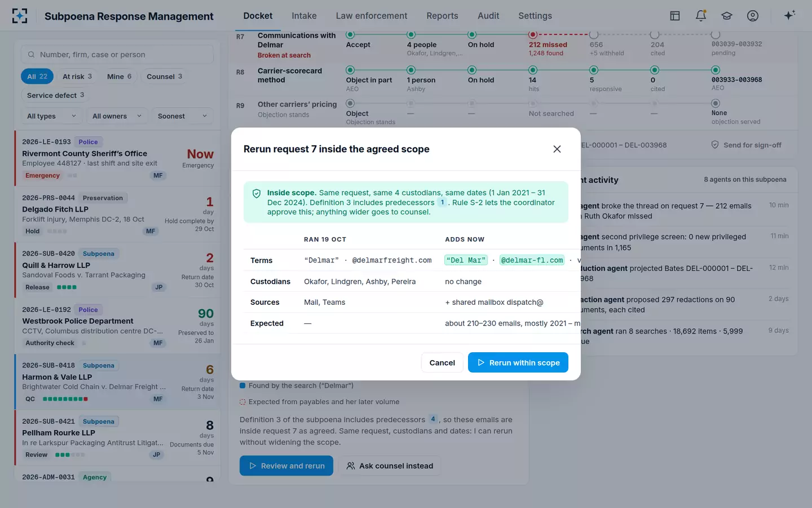Click the app logo icon
Image resolution: width=812 pixels, height=508 pixels.
click(20, 16)
